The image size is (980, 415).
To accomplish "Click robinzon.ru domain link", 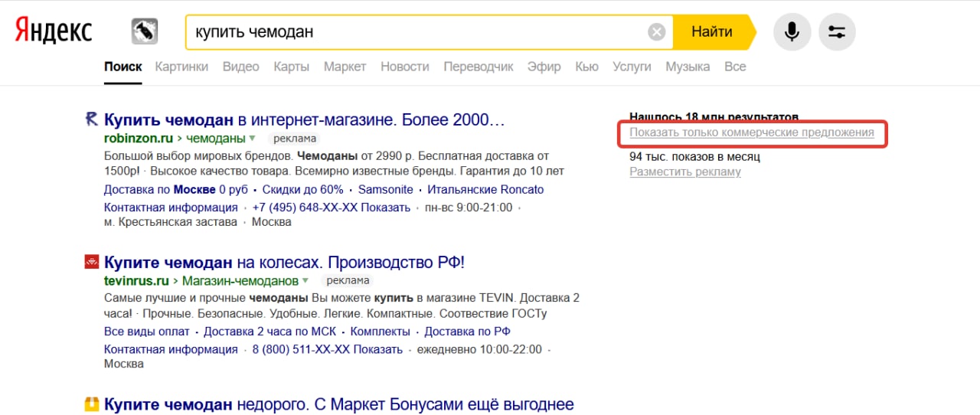I will [139, 139].
